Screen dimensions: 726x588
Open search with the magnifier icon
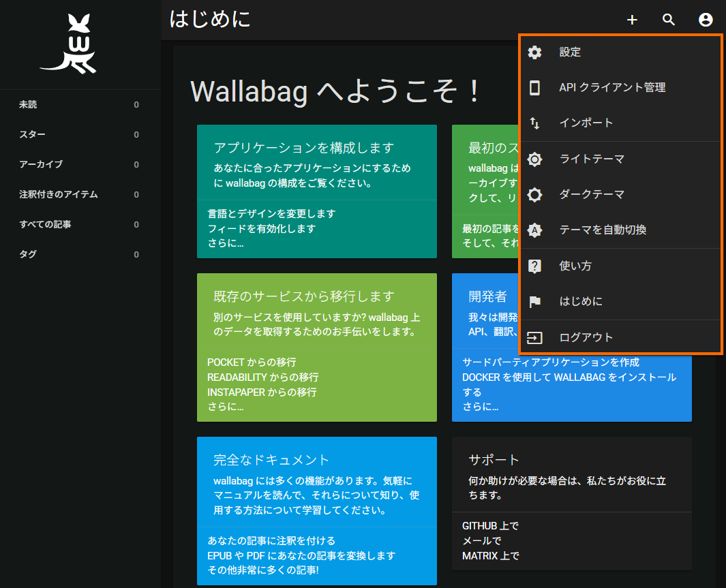(x=669, y=20)
